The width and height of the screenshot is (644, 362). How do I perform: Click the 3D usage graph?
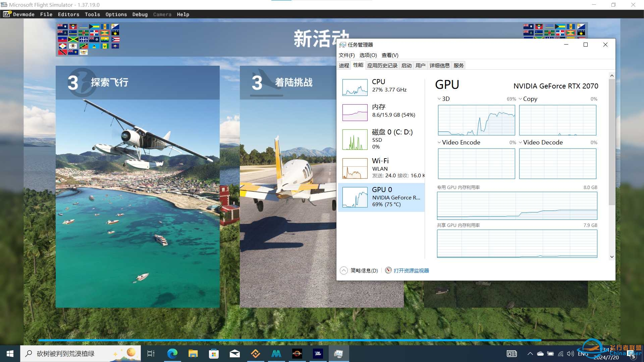[x=476, y=120]
